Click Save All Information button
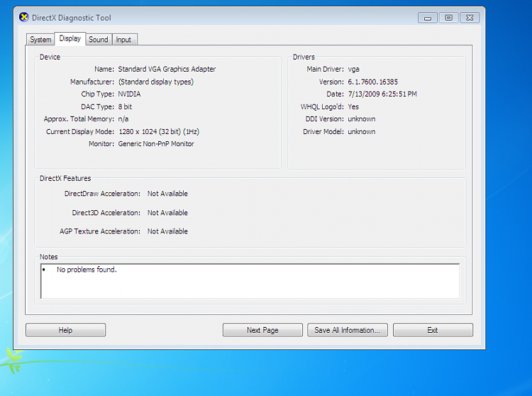532x396 pixels. click(348, 330)
